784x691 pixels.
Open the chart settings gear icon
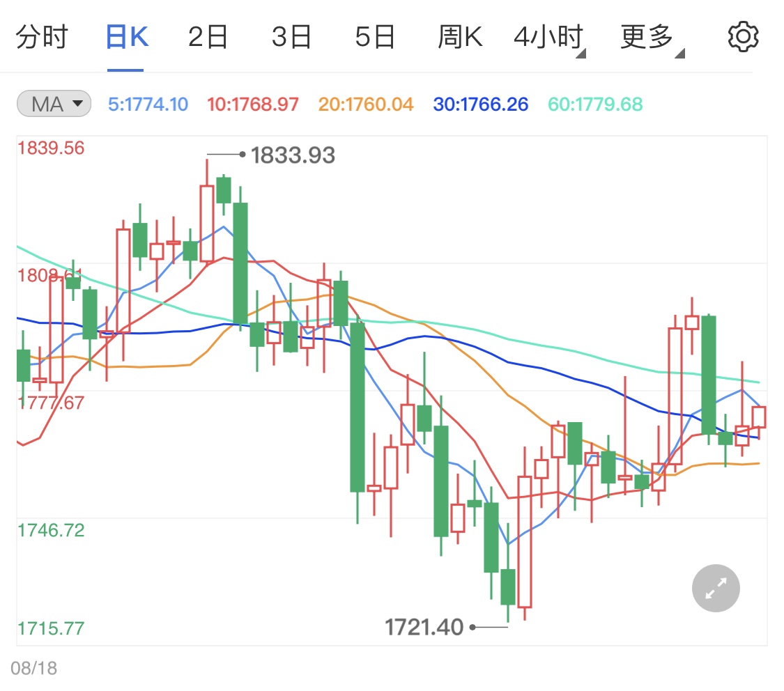click(743, 36)
